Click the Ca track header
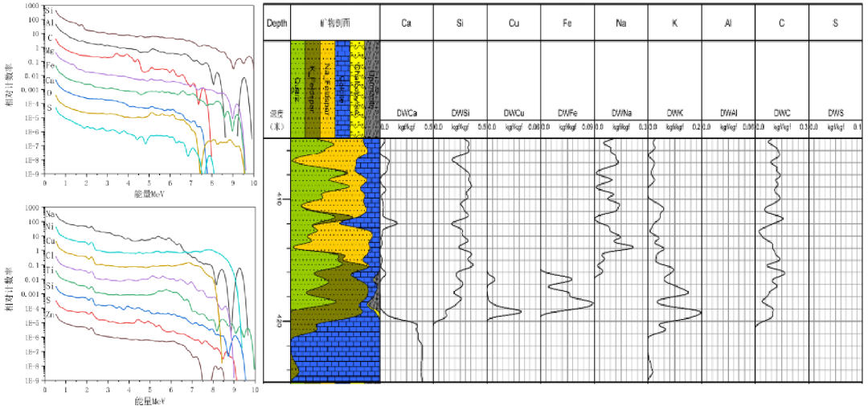 pos(407,23)
